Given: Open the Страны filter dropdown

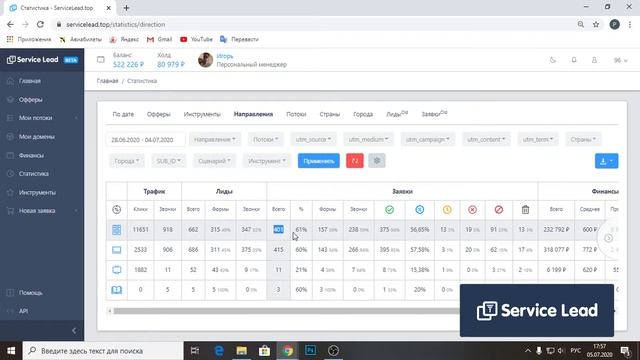Looking at the screenshot, I should pos(583,140).
